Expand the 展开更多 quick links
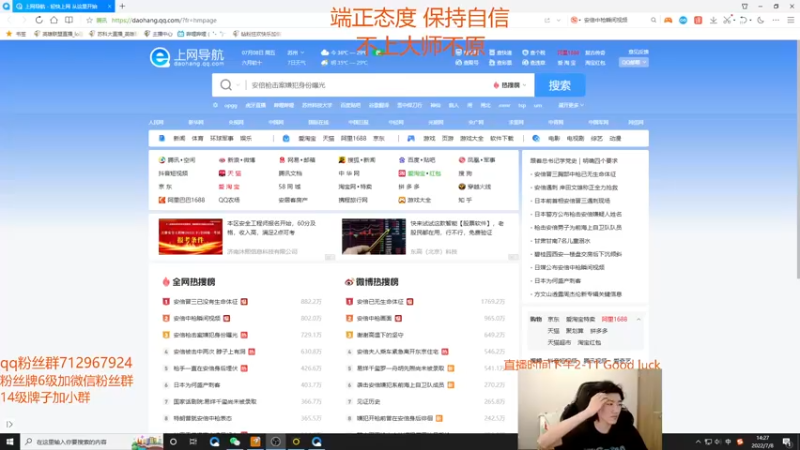Screen dimensions: 800x450 tap(570, 105)
